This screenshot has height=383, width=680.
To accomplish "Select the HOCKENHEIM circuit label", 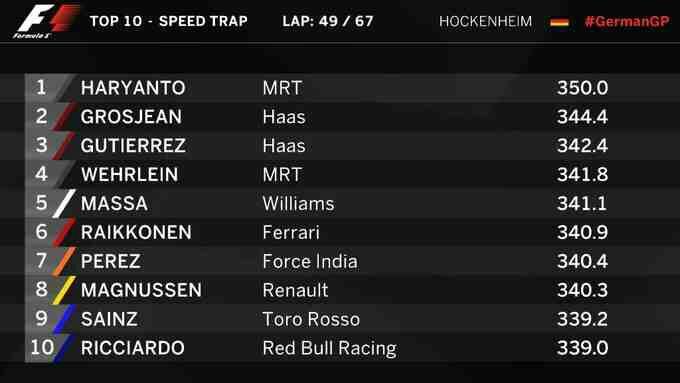I will [x=485, y=21].
